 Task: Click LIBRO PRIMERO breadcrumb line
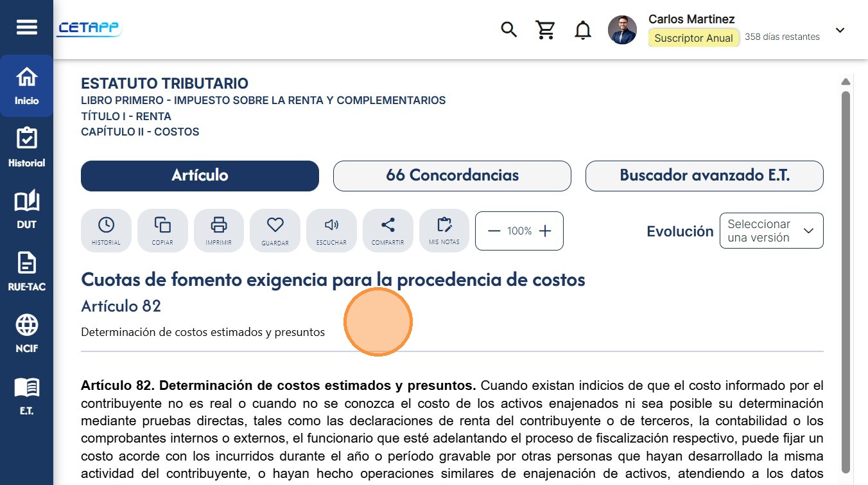pyautogui.click(x=263, y=100)
